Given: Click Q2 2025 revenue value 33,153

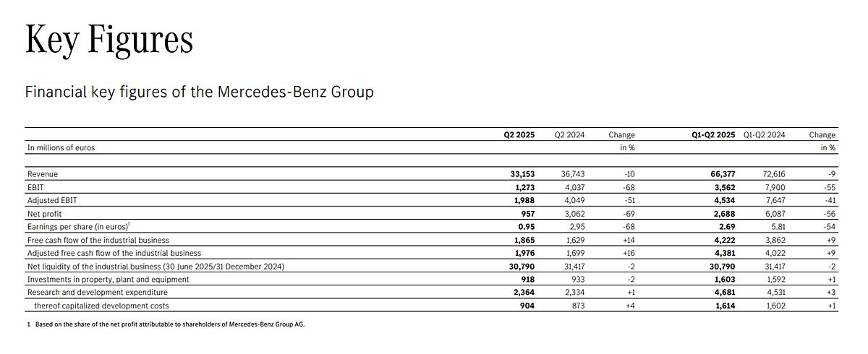Looking at the screenshot, I should pyautogui.click(x=523, y=174).
